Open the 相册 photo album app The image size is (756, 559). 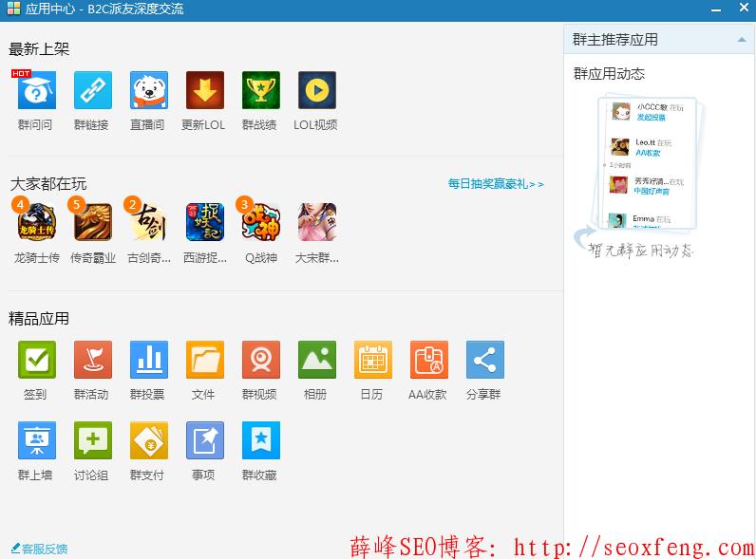pyautogui.click(x=317, y=360)
